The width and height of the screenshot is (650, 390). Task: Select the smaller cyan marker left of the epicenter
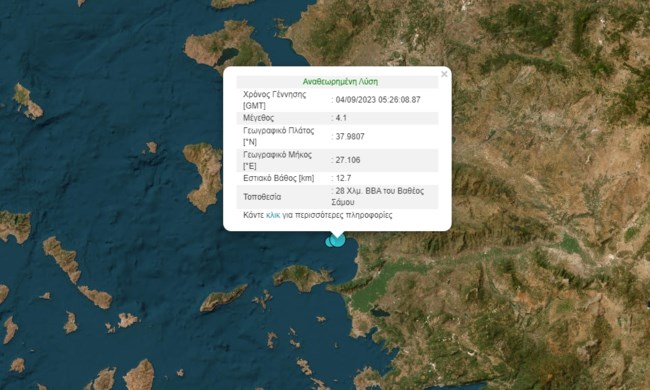click(330, 242)
